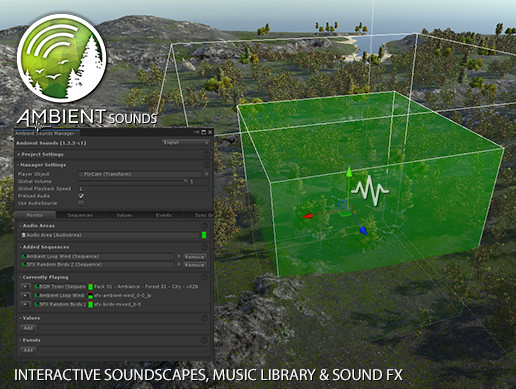Click green level meter beside Audio Area row
The height and width of the screenshot is (389, 516).
[204, 235]
